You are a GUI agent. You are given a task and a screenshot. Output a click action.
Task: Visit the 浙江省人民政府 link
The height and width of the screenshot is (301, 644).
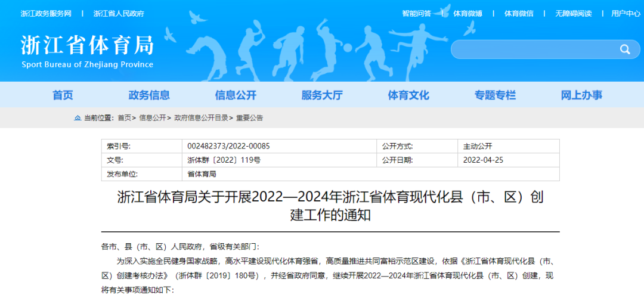pyautogui.click(x=119, y=13)
